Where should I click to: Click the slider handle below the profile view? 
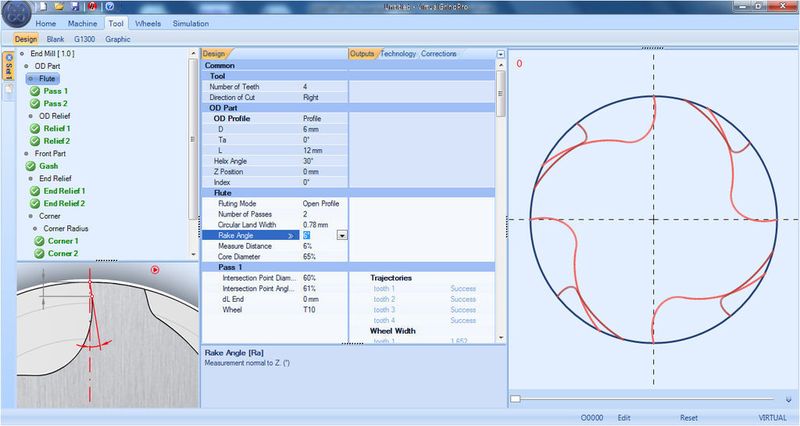point(515,398)
